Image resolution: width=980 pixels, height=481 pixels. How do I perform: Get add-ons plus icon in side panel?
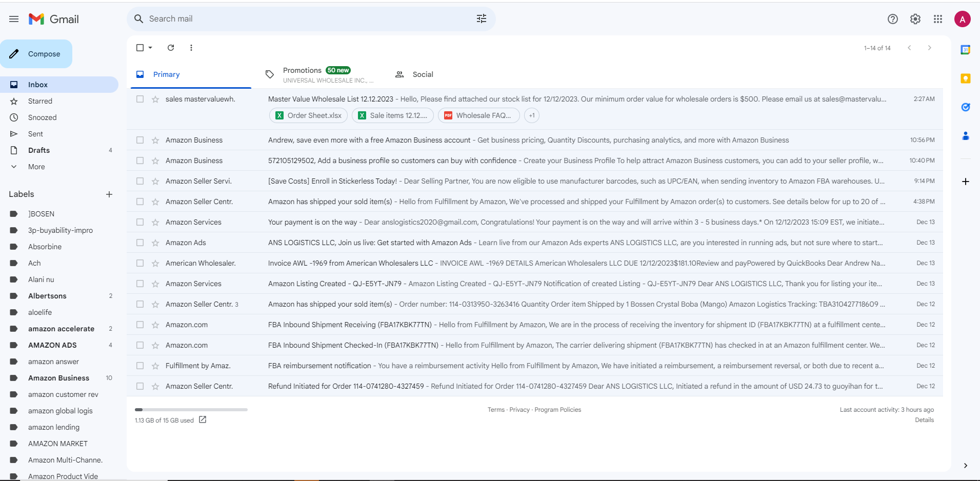(x=966, y=182)
